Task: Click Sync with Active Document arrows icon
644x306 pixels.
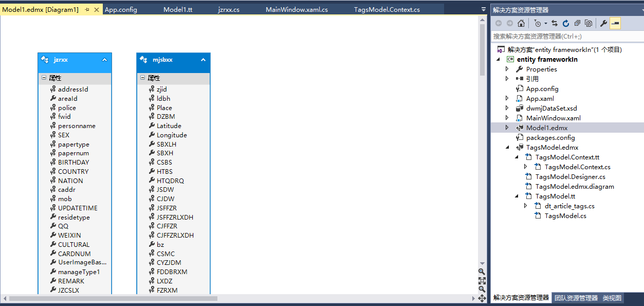Action: point(555,23)
